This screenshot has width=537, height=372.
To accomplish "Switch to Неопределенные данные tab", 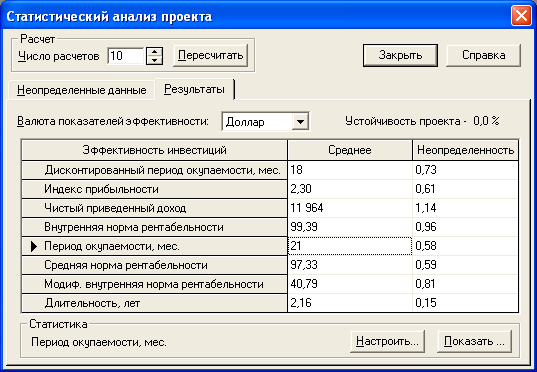I will click(82, 90).
